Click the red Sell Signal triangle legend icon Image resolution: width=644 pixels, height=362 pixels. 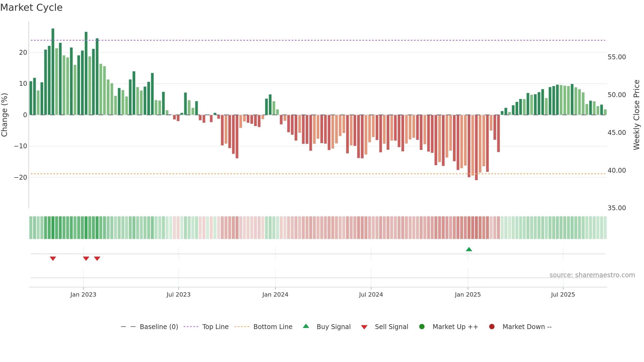(364, 327)
